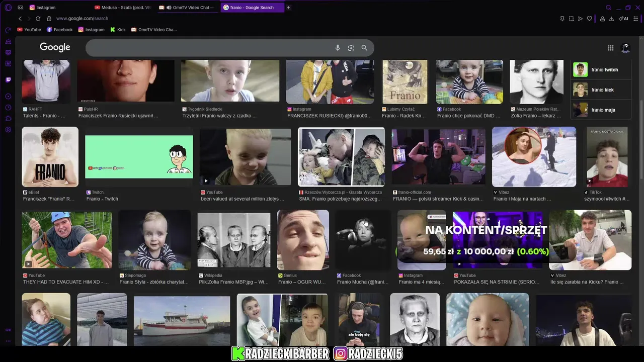Screen dimensions: 644x362
Task: Start voice search with microphone icon
Action: 338,48
